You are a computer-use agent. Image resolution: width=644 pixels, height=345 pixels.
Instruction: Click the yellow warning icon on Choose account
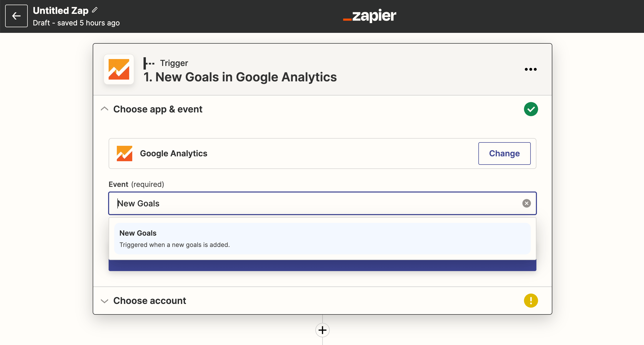531,300
